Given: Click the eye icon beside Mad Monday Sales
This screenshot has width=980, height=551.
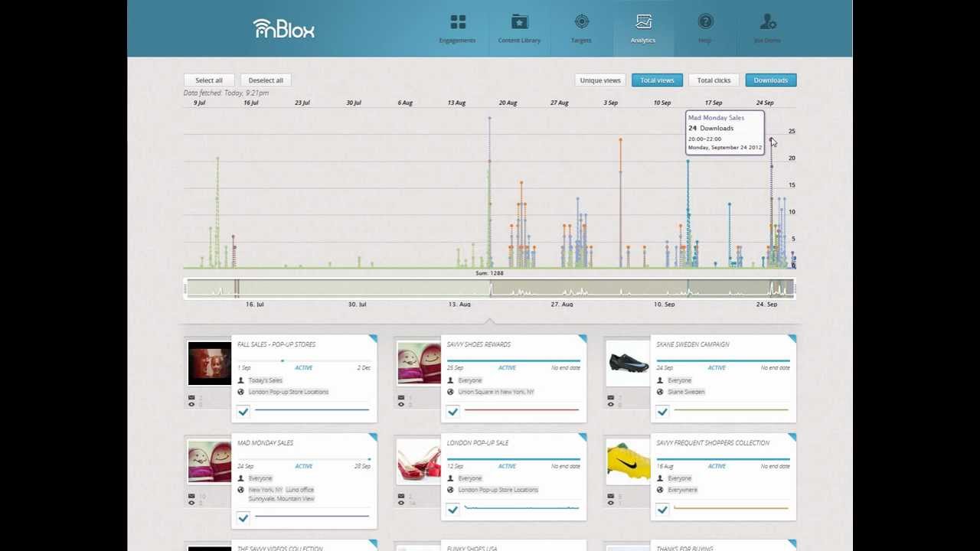Looking at the screenshot, I should 191,503.
